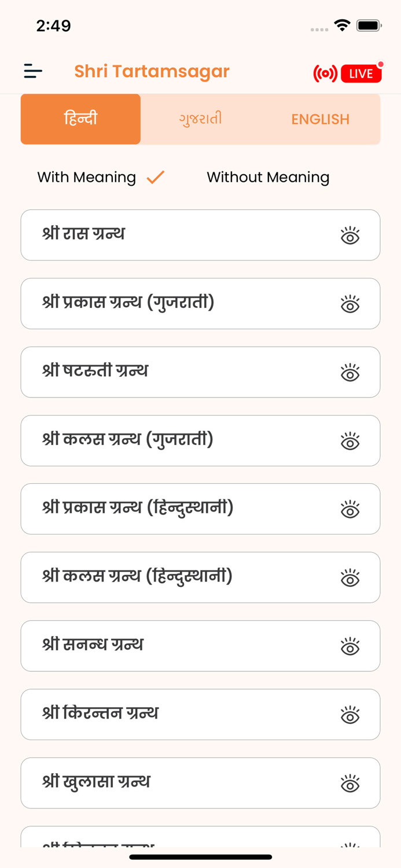Open the navigation drawer menu
Viewport: 401px width, 868px height.
[33, 72]
